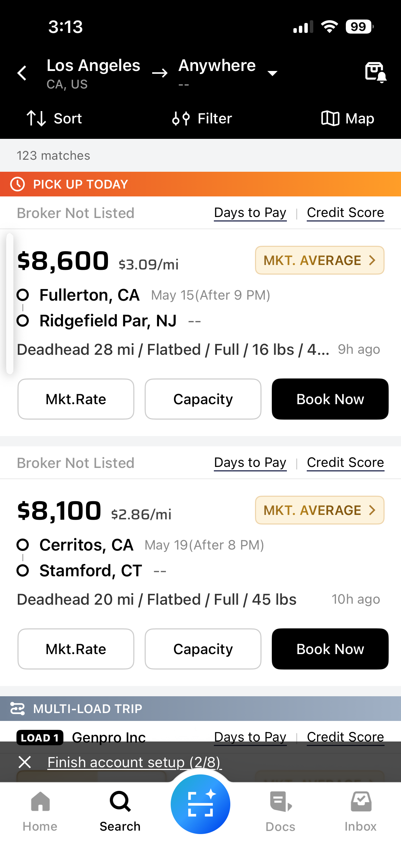This screenshot has width=401, height=868.
Task: Book Now the Fullerton to Ridgefield load
Action: click(330, 399)
